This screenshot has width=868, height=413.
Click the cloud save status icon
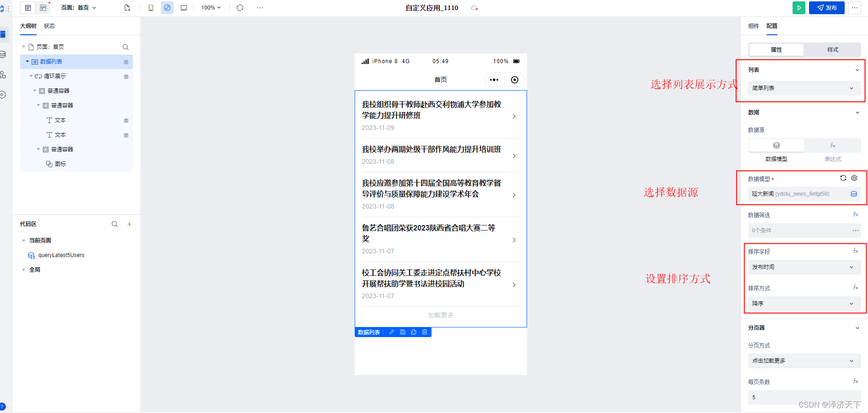474,8
